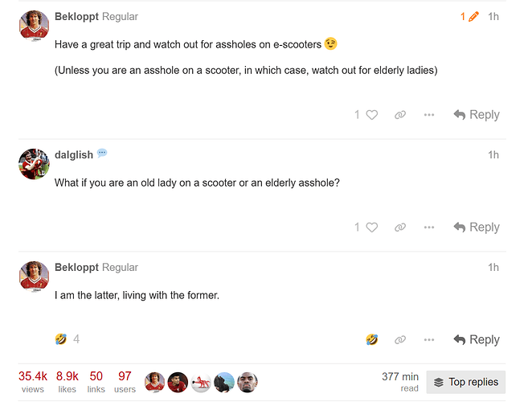The height and width of the screenshot is (402, 532).
Task: Toggle laughing reaction on Bekloppt's last post
Action: pos(371,339)
